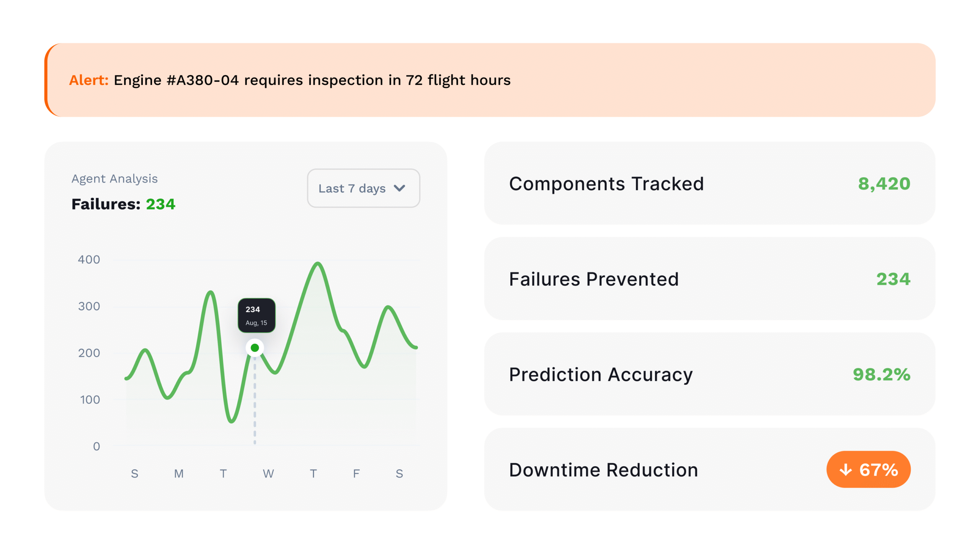The image size is (980, 554).
Task: Select M on the chart day axis
Action: (x=179, y=474)
